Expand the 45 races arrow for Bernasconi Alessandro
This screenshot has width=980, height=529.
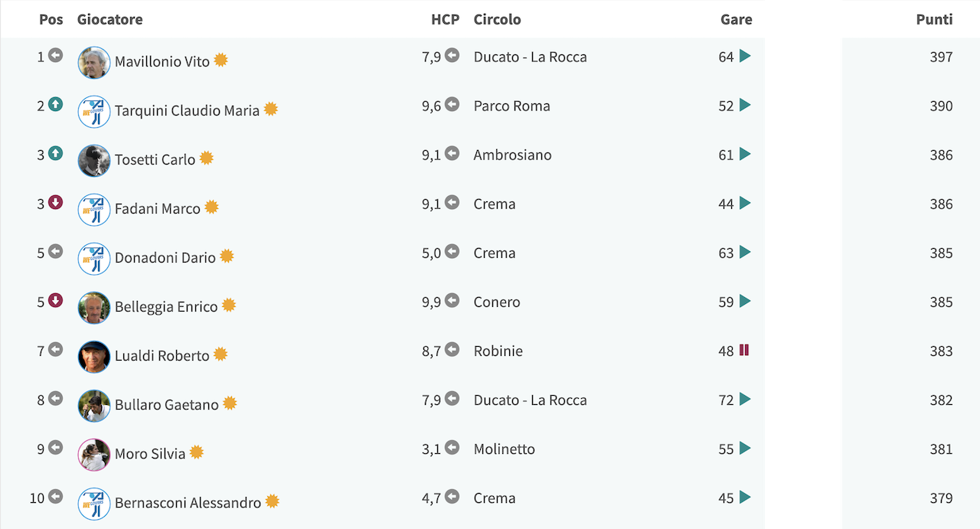click(x=745, y=497)
